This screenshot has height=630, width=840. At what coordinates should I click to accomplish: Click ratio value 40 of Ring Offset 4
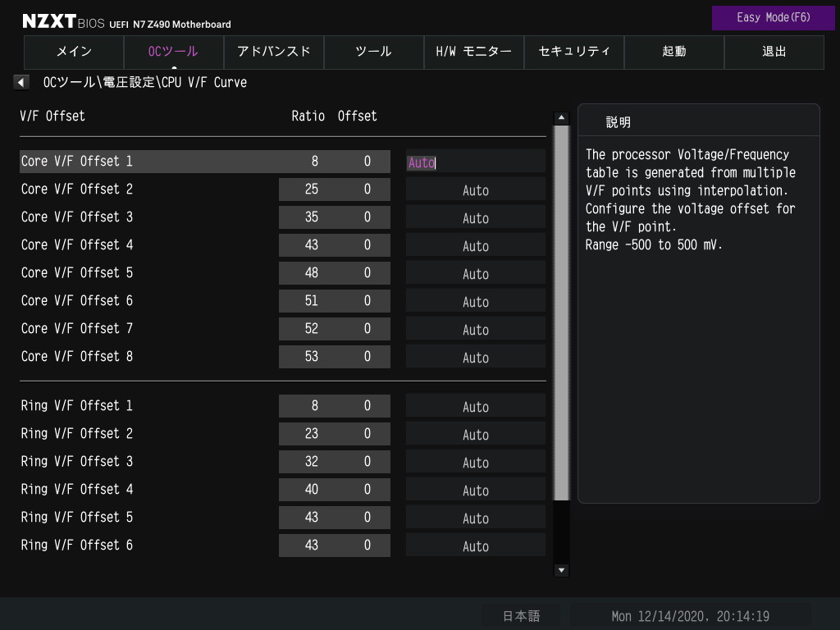[311, 489]
